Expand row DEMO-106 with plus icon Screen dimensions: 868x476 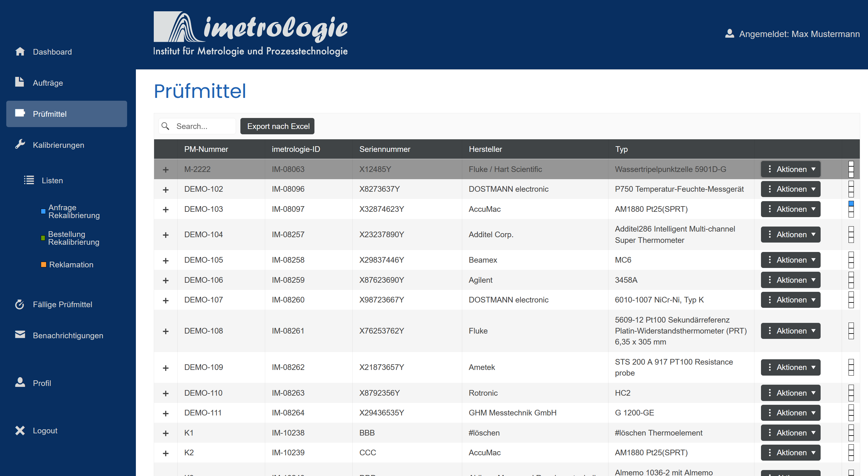pos(165,280)
